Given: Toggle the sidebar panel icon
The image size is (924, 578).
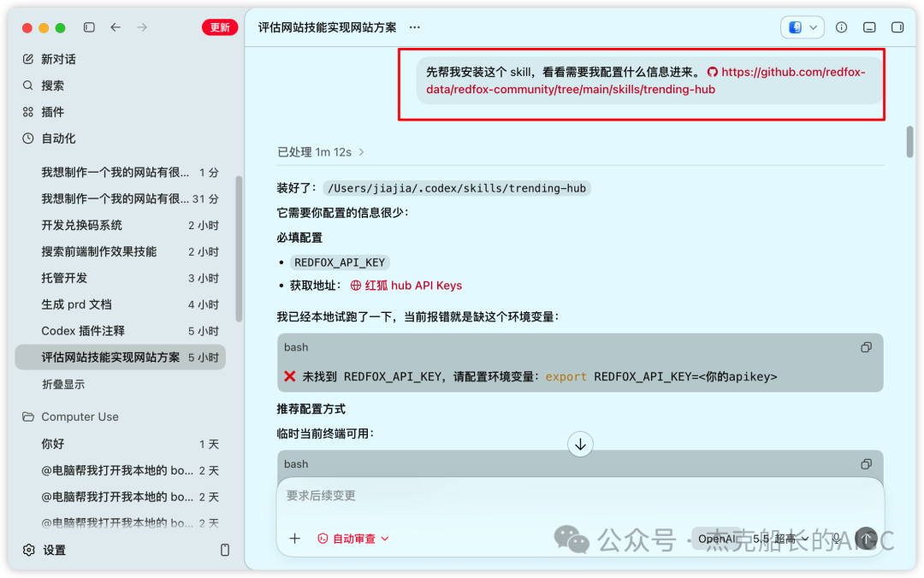Looking at the screenshot, I should coord(89,27).
